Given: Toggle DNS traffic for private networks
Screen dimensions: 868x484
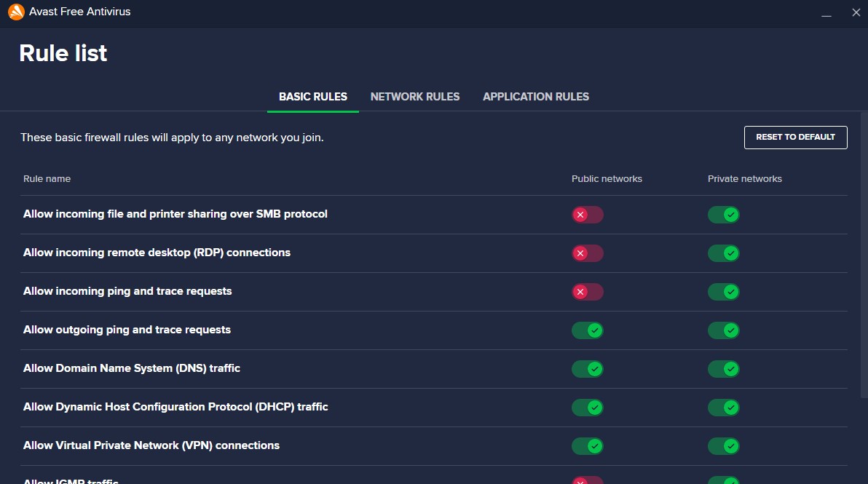Looking at the screenshot, I should [724, 369].
